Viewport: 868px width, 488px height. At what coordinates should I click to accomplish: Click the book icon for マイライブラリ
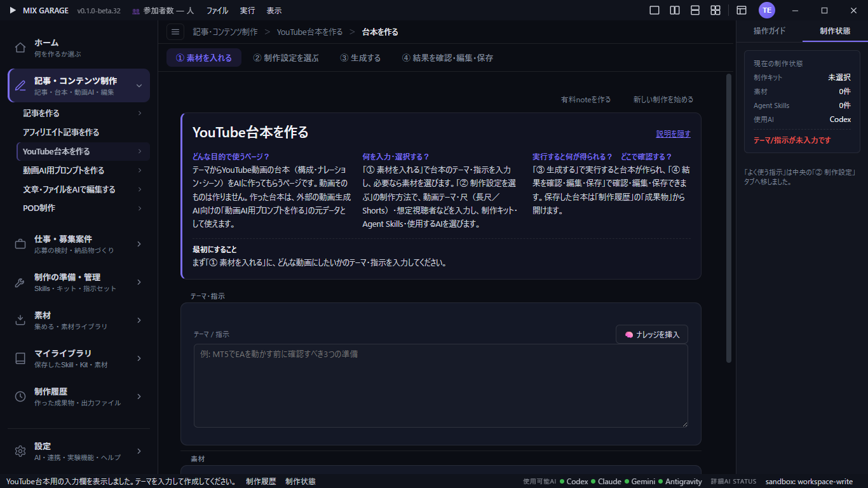click(x=20, y=358)
